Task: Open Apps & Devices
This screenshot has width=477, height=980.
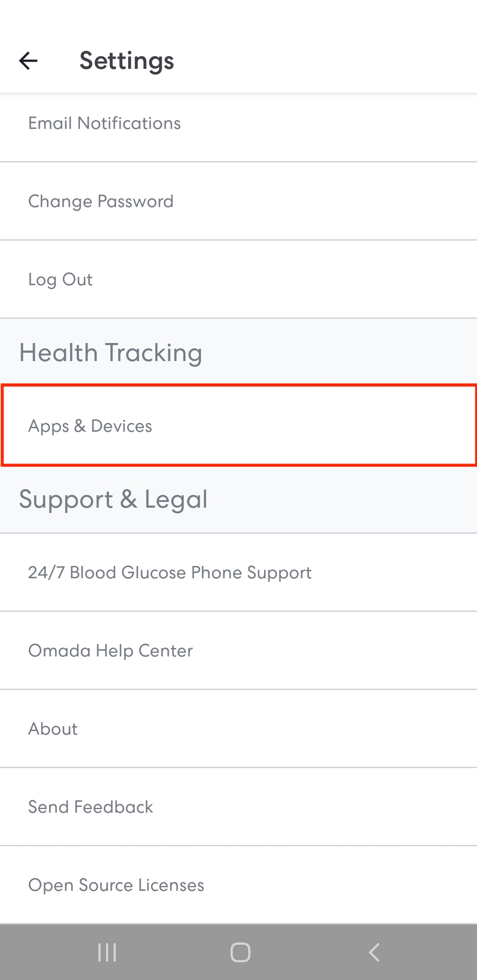Action: [238, 426]
